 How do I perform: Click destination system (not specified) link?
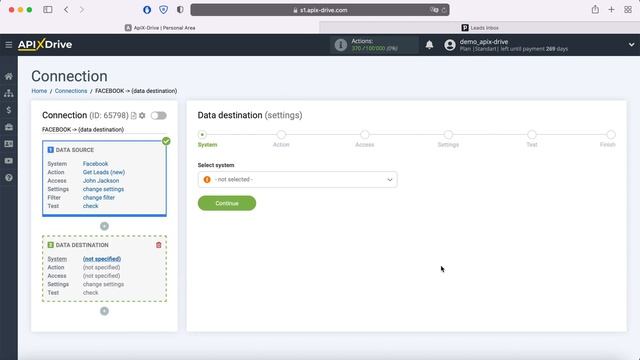(x=102, y=259)
